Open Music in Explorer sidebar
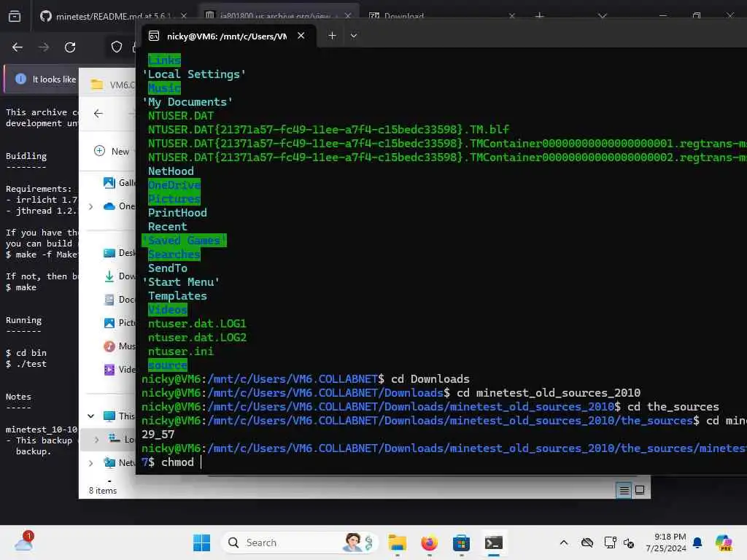Screen dimensions: 747x560 pyautogui.click(x=118, y=346)
